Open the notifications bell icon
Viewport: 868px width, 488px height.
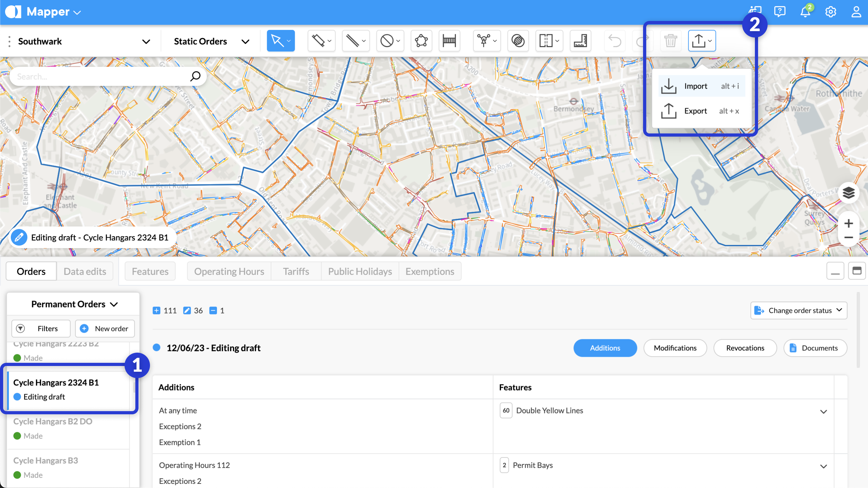805,12
